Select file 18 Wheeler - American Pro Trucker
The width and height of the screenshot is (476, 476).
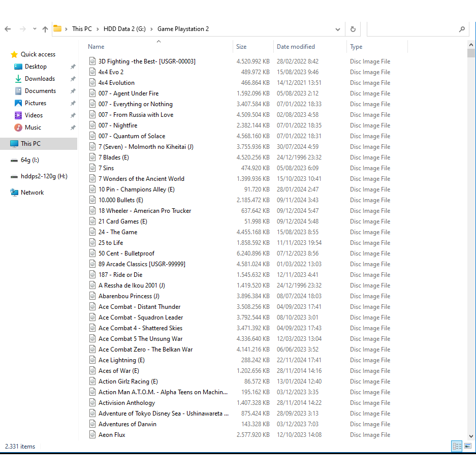pos(145,211)
